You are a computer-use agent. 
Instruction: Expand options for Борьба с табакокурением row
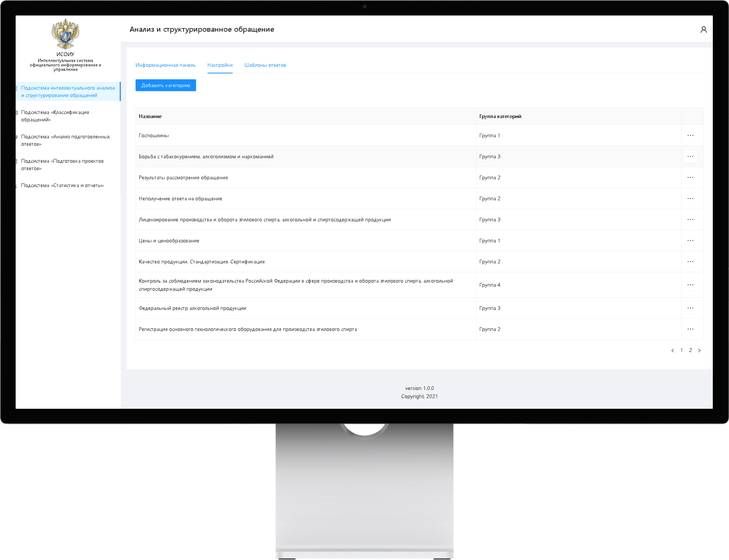pos(690,157)
